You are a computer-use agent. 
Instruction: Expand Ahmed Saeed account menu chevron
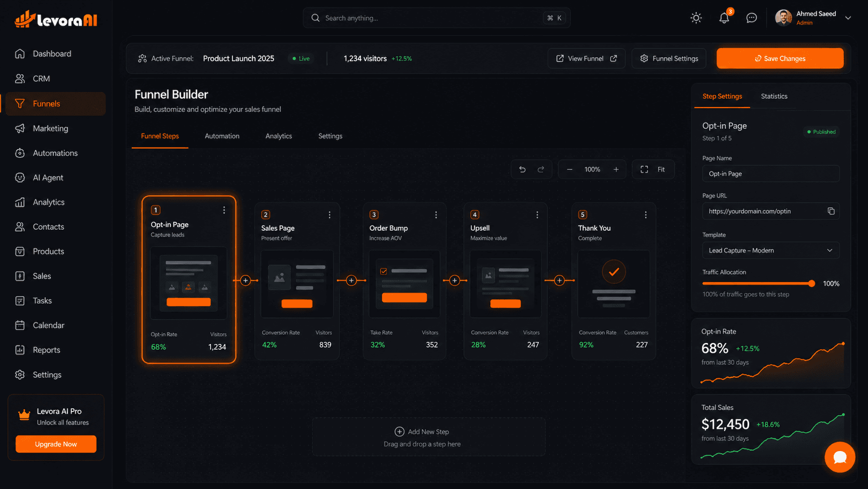[x=848, y=18]
